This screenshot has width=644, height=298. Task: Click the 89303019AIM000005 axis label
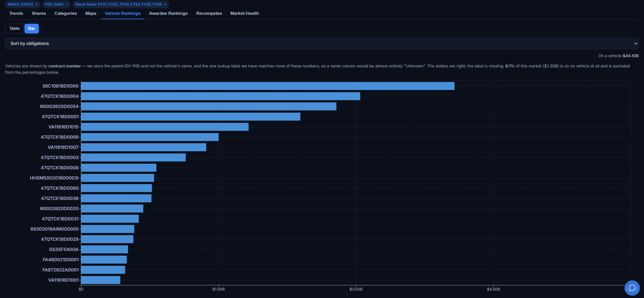click(54, 229)
